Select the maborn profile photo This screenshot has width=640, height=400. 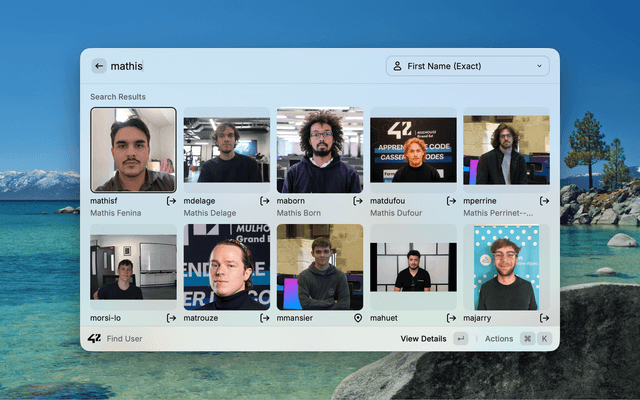point(319,150)
